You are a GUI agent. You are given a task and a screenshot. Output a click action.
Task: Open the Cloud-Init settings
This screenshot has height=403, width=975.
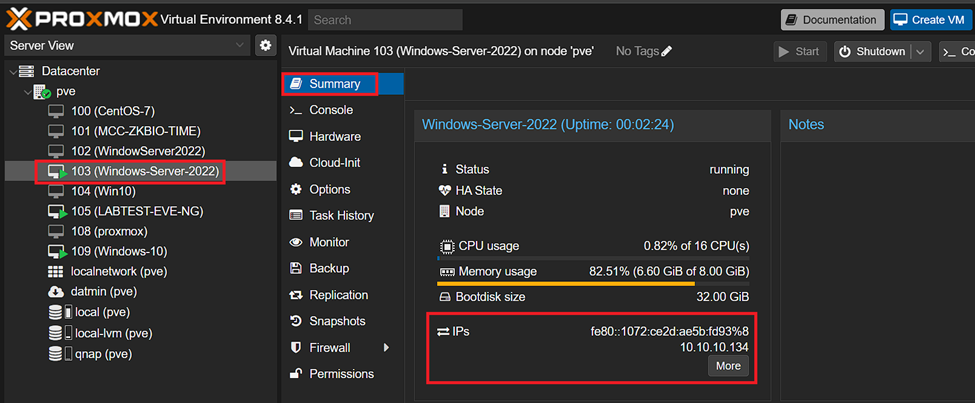click(x=334, y=162)
